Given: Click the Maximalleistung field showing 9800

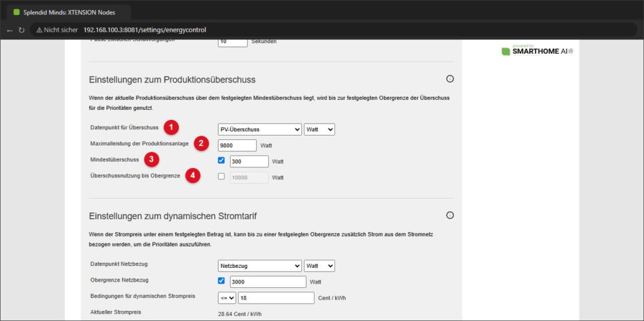Looking at the screenshot, I should [x=238, y=146].
